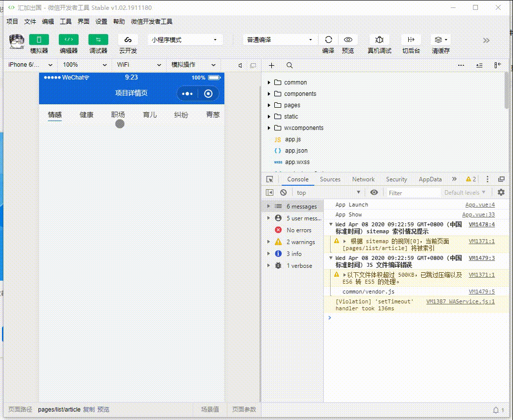Open Real Device Debugging bug icon
This screenshot has height=420, width=513.
coord(379,40)
